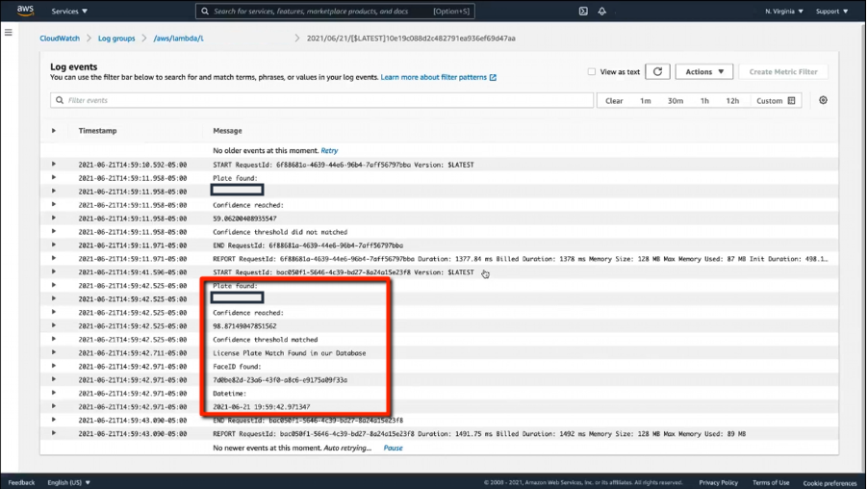The height and width of the screenshot is (489, 868).
Task: Focus the AWS global search bar
Action: [335, 12]
